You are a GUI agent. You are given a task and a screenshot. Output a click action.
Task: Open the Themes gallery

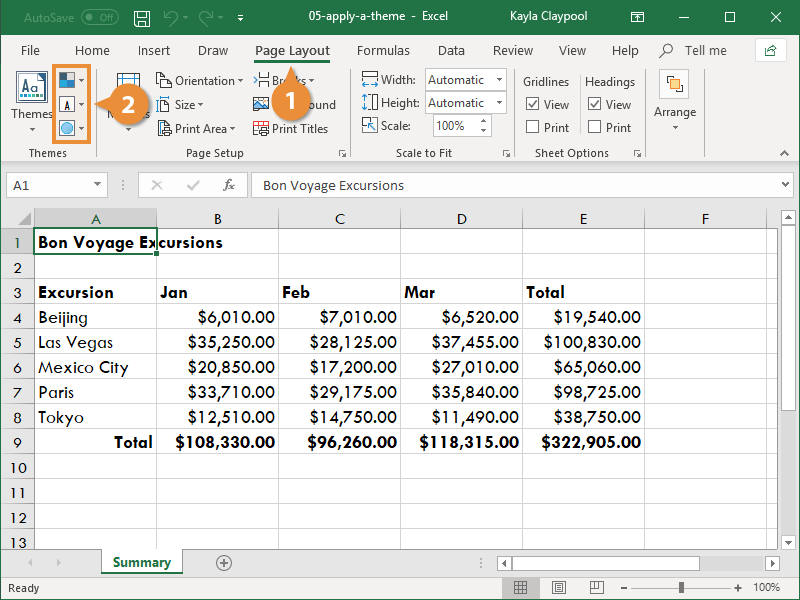[31, 97]
